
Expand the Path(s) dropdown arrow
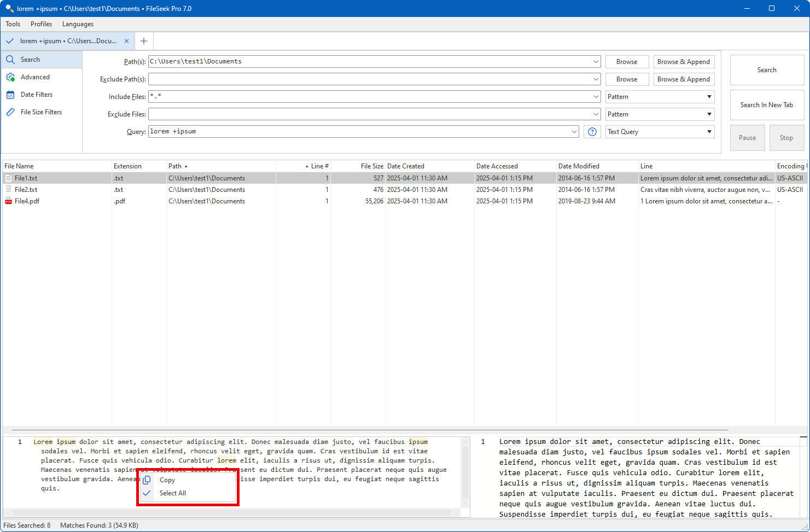pyautogui.click(x=596, y=62)
